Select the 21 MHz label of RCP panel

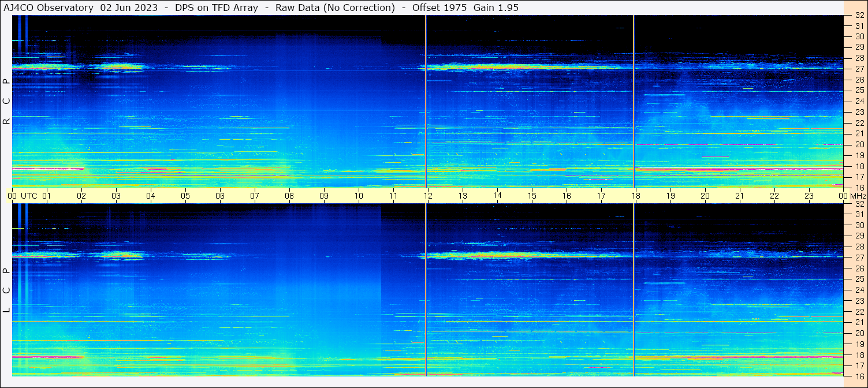(x=859, y=133)
